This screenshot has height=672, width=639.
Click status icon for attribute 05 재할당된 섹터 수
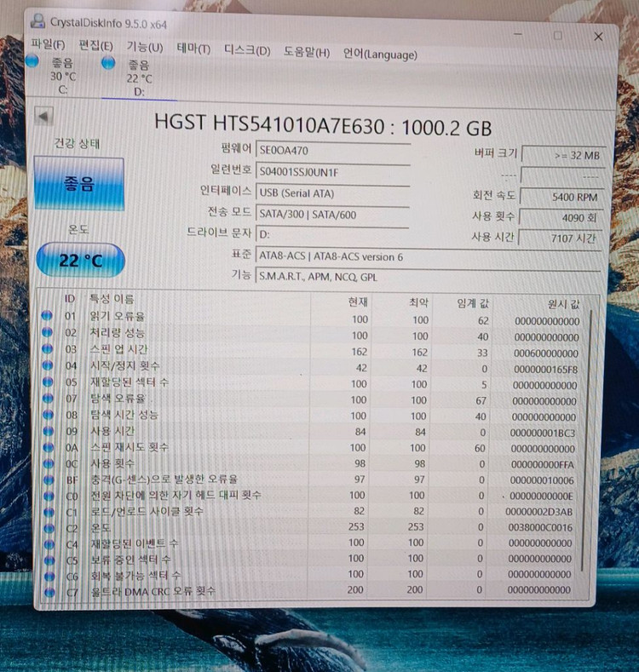click(48, 382)
